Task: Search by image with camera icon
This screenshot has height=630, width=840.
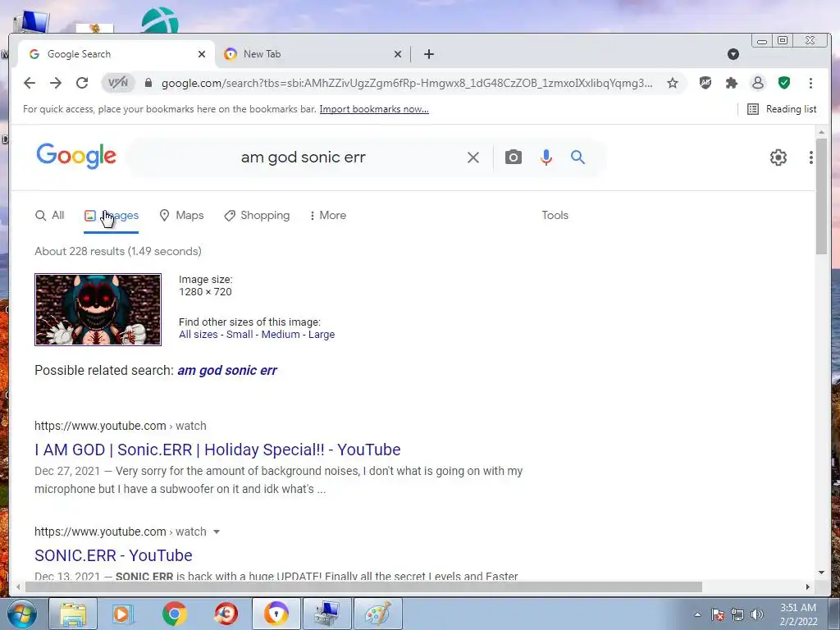Action: click(514, 157)
